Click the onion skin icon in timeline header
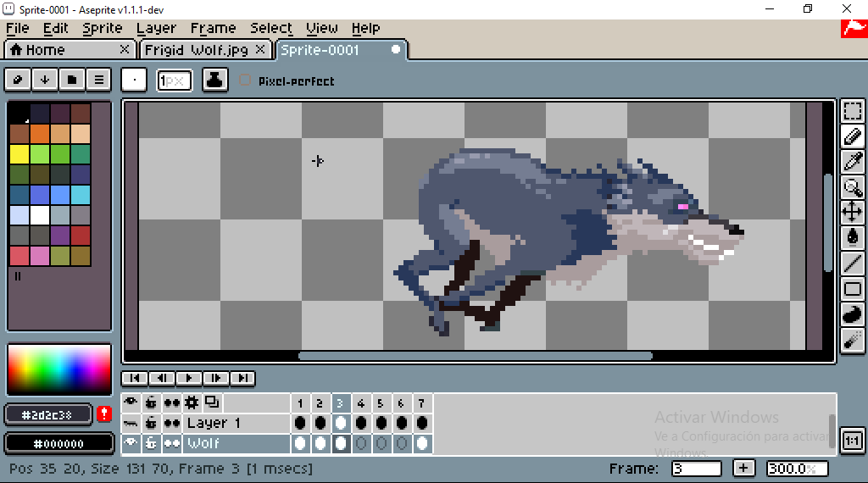The height and width of the screenshot is (483, 868). (212, 402)
